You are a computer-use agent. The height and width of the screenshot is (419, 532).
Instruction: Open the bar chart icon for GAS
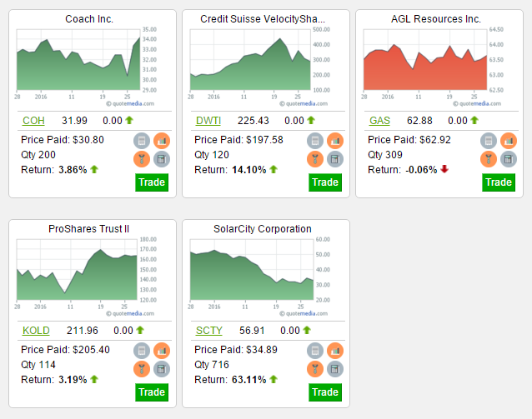click(x=509, y=141)
